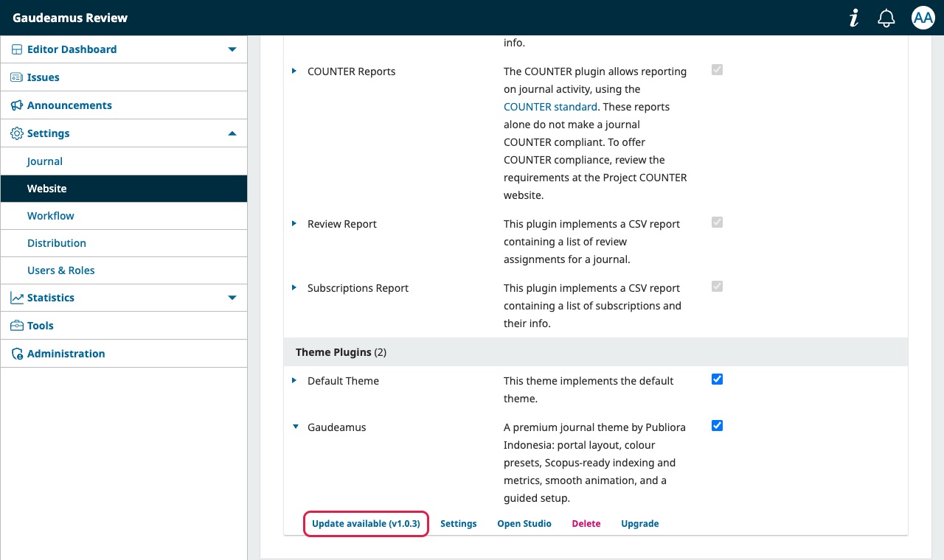Click the Theme Plugins (2) heading
The width and height of the screenshot is (944, 560).
(x=341, y=352)
